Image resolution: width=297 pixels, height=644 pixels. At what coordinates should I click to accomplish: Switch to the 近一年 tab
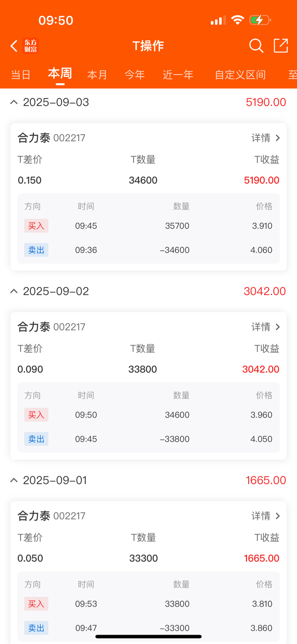click(x=178, y=75)
